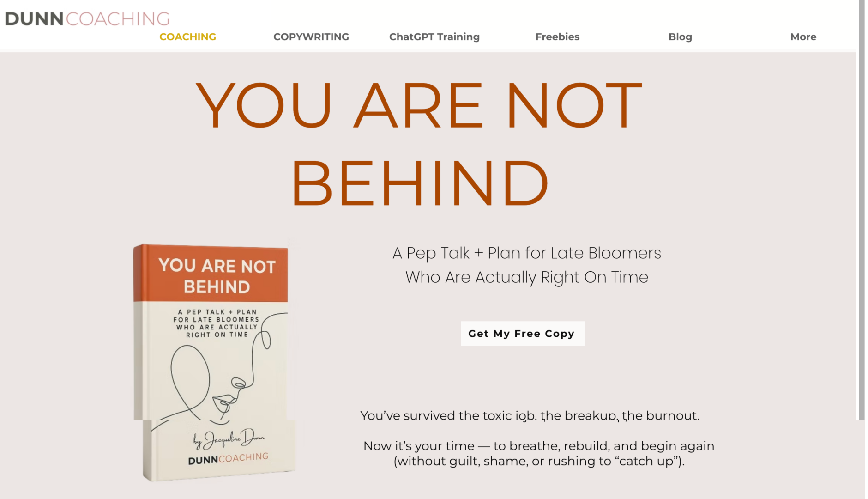Click the 'You've survived the toxic job' sentence
868x499 pixels.
[x=530, y=416]
